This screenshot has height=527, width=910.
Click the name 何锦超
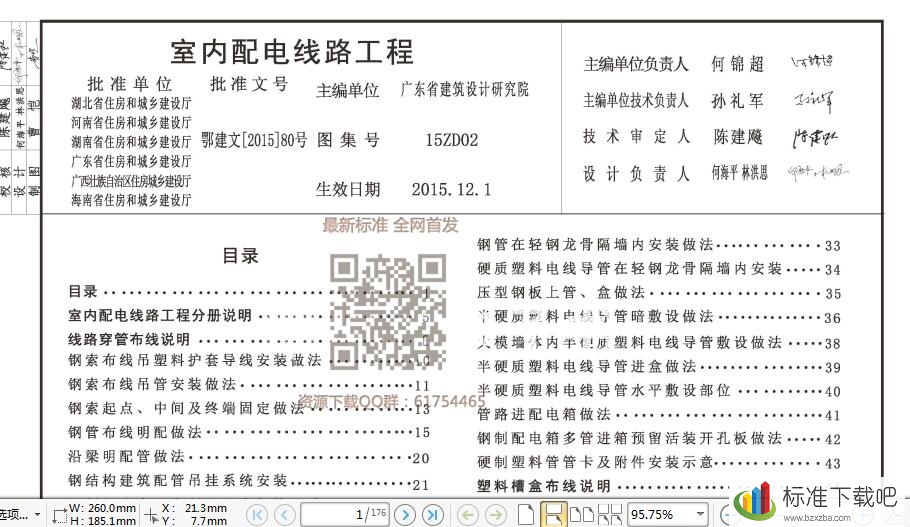(x=737, y=64)
